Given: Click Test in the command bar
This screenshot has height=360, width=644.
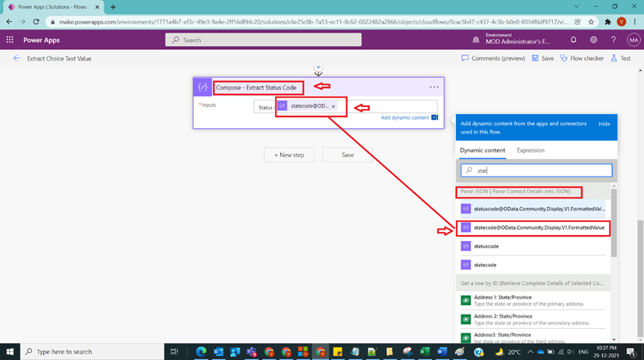Looking at the screenshot, I should tap(621, 58).
